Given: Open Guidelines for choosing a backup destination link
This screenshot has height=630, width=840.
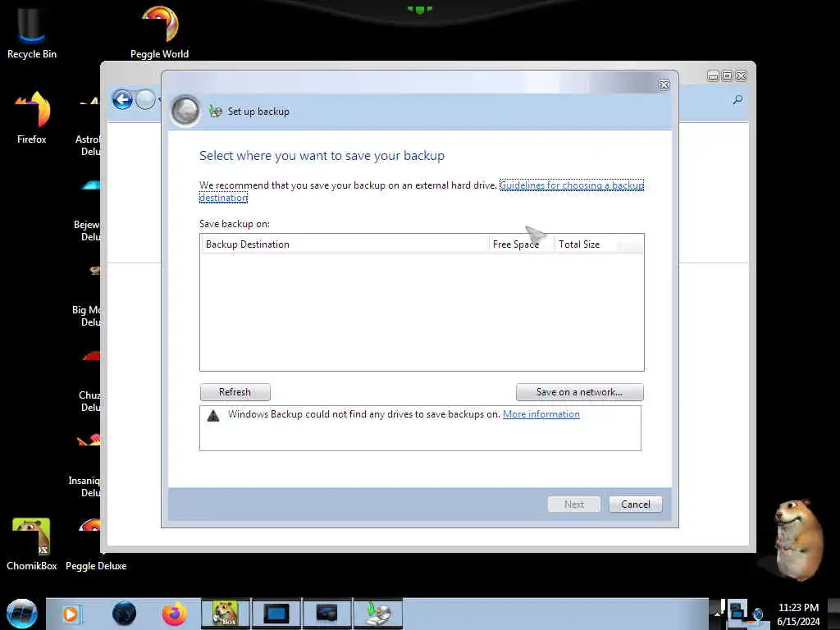Looking at the screenshot, I should pyautogui.click(x=571, y=185).
